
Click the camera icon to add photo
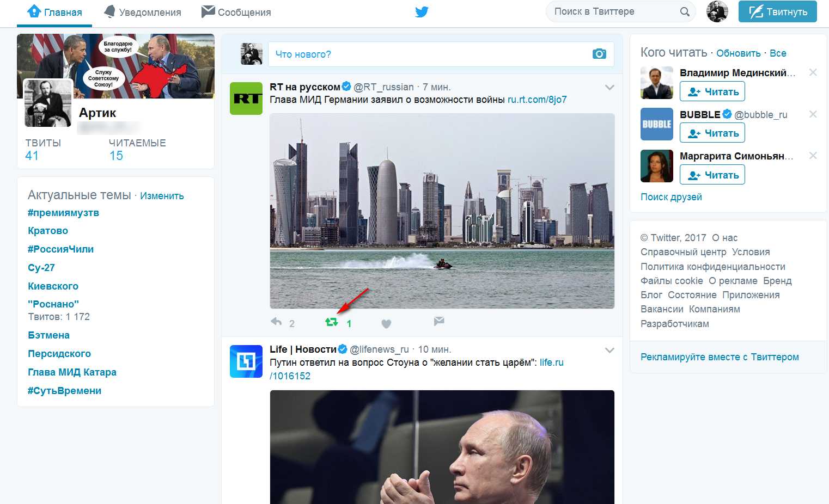coord(599,54)
